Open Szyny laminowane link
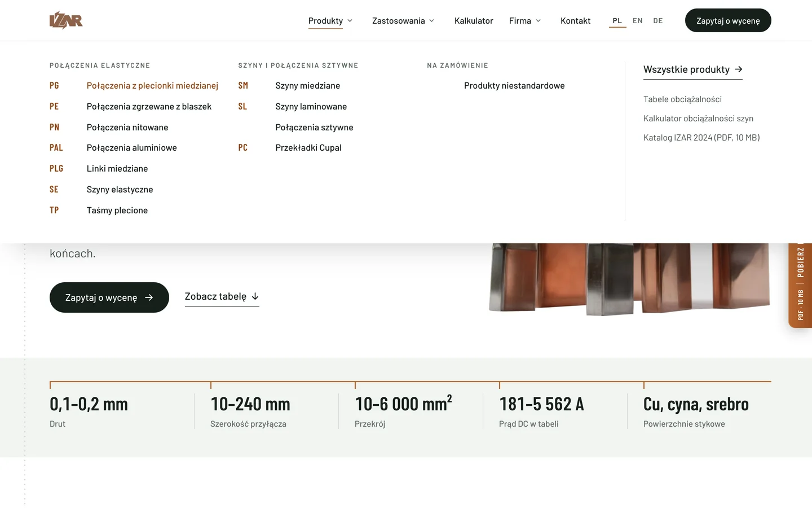The width and height of the screenshot is (812, 508). [x=311, y=107]
